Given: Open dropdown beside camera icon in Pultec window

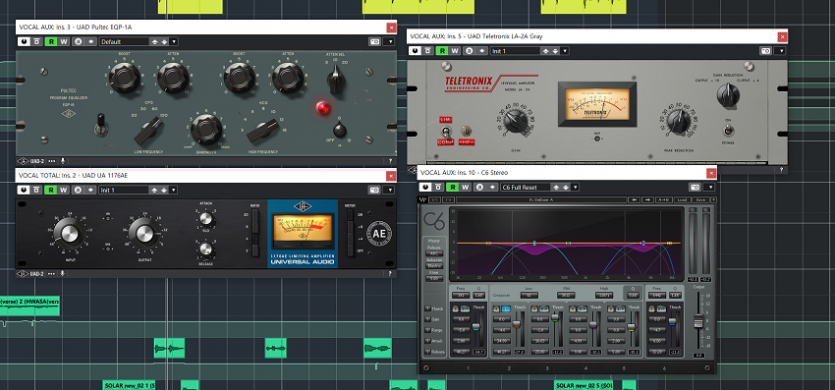Looking at the screenshot, I should pyautogui.click(x=390, y=42).
